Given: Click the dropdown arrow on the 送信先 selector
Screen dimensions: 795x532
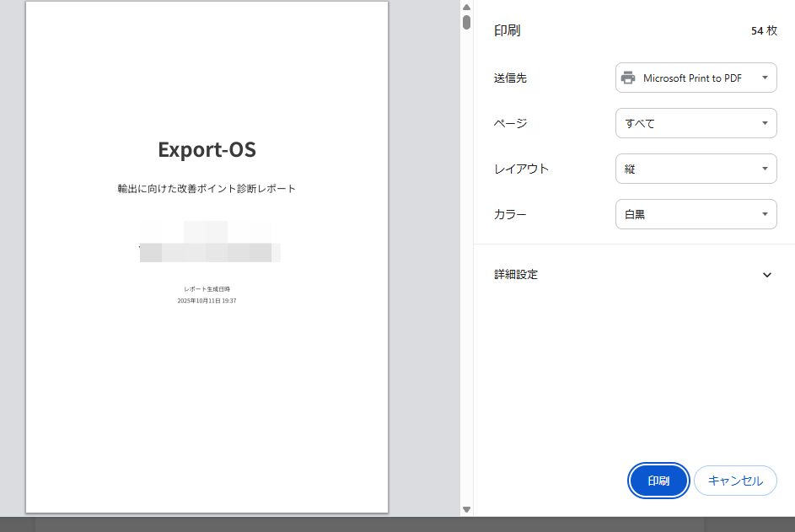Looking at the screenshot, I should pyautogui.click(x=765, y=78).
